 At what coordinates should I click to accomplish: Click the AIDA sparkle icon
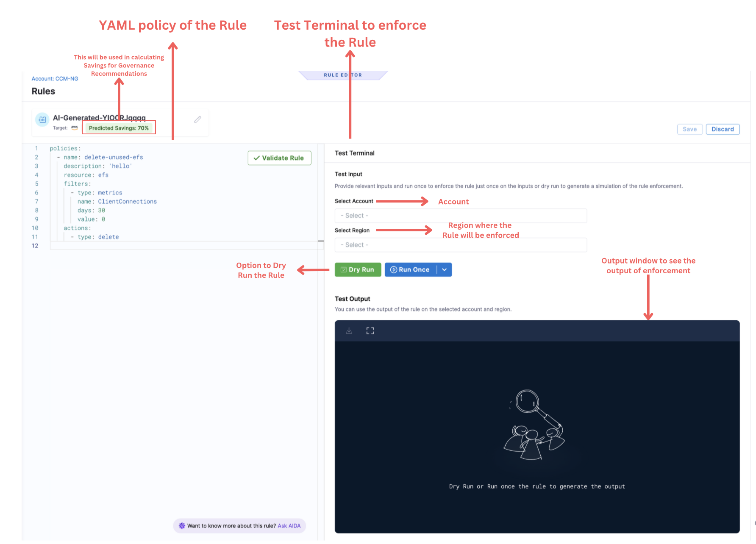pos(182,526)
